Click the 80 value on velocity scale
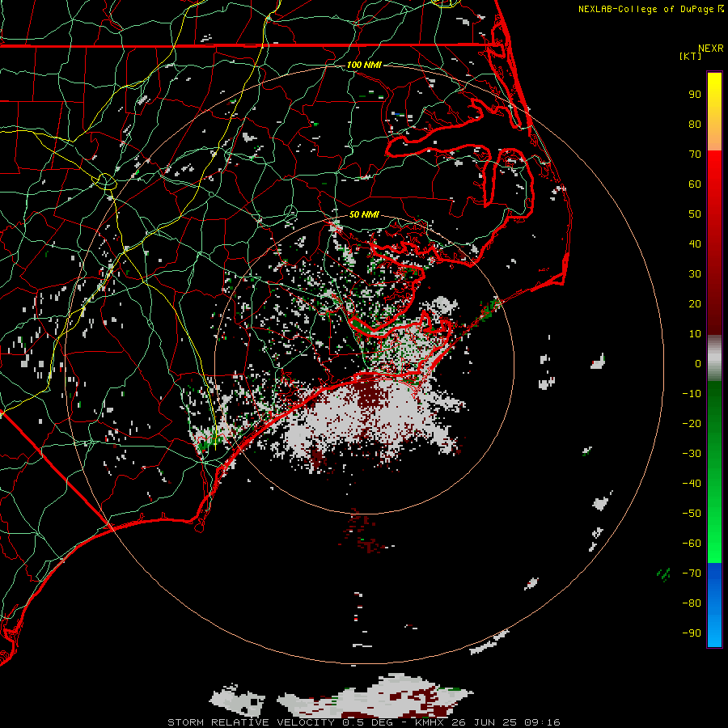Screen dimensions: 728x728 (x=695, y=125)
